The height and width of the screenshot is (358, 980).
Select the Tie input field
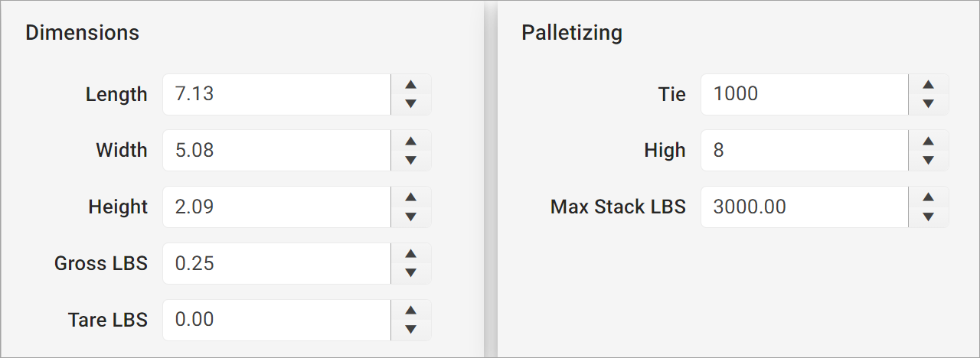tap(804, 94)
